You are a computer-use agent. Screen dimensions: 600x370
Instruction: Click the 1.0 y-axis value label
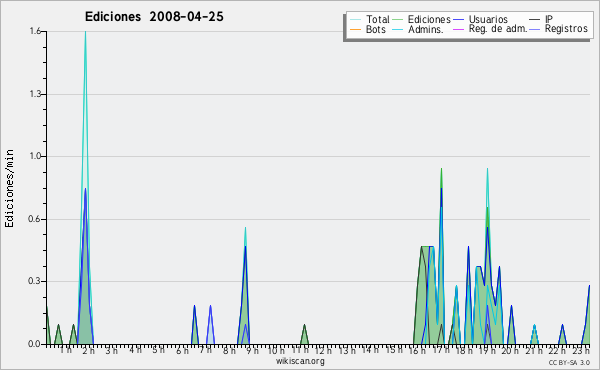pyautogui.click(x=35, y=156)
